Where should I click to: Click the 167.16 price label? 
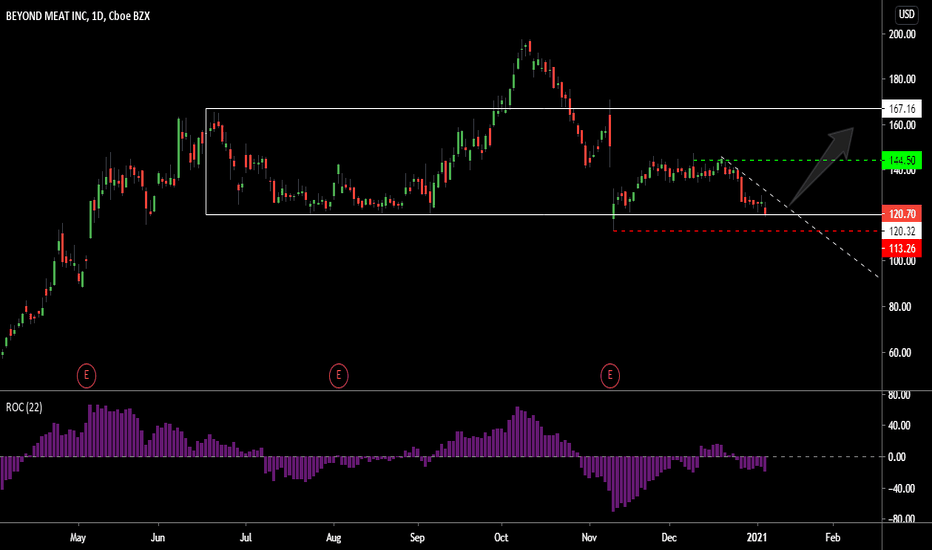(902, 109)
